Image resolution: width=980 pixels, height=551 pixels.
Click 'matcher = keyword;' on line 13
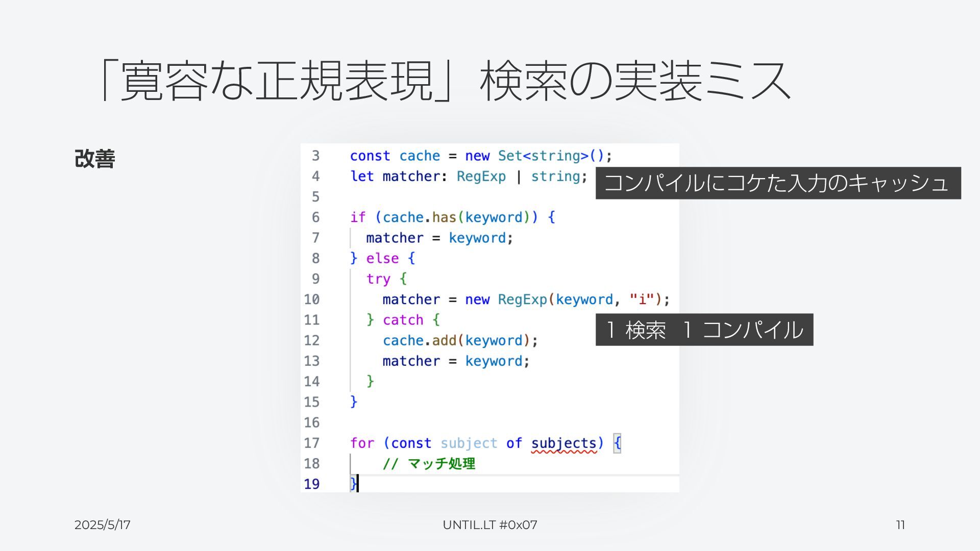(456, 361)
